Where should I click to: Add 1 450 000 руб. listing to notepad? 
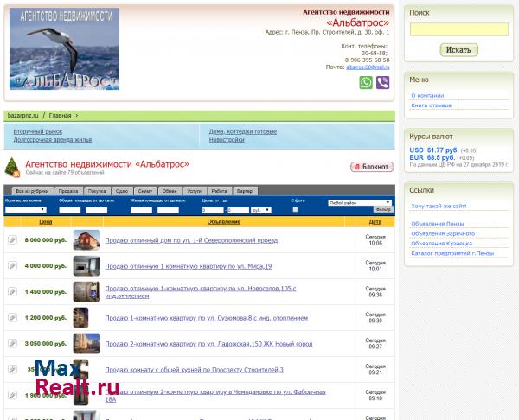coord(12,292)
